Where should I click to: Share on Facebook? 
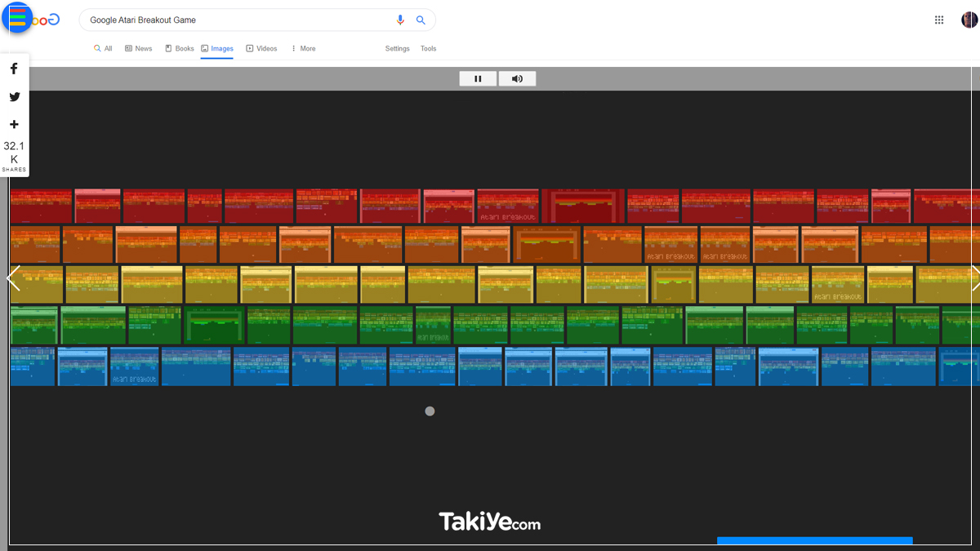point(14,69)
